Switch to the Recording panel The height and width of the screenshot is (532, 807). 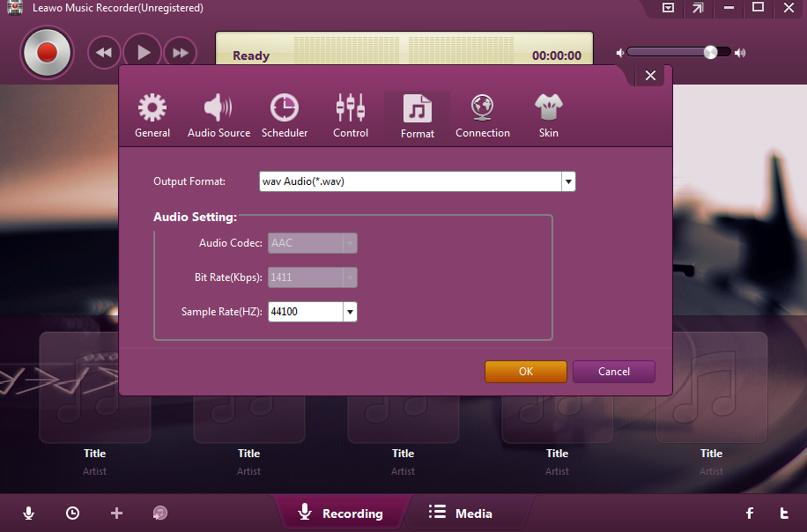point(341,513)
